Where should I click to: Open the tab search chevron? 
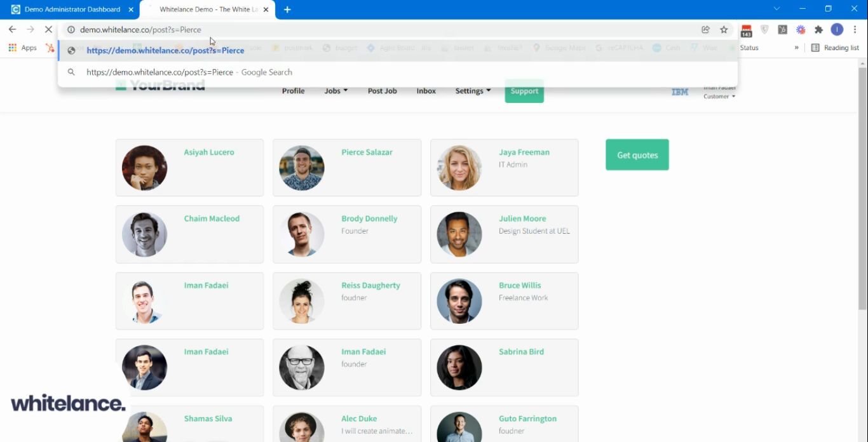776,9
